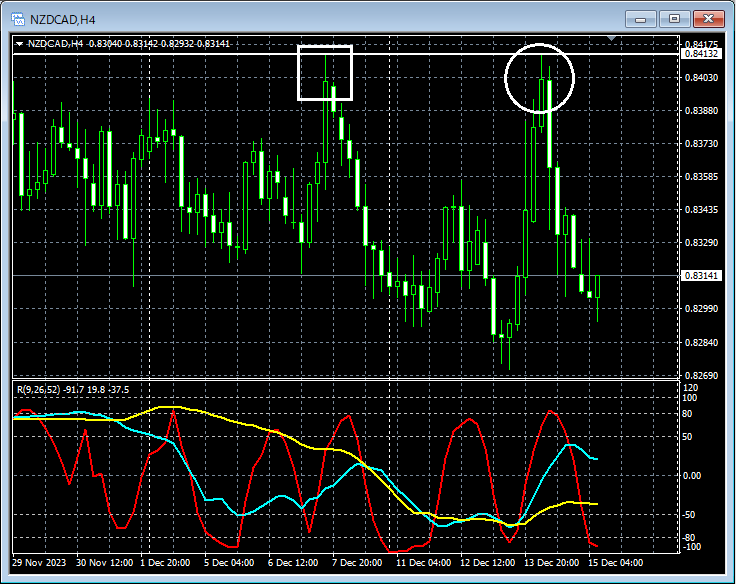Viewport: 737px width, 584px height.
Task: Click the 0.83880 price scale value
Action: (701, 110)
